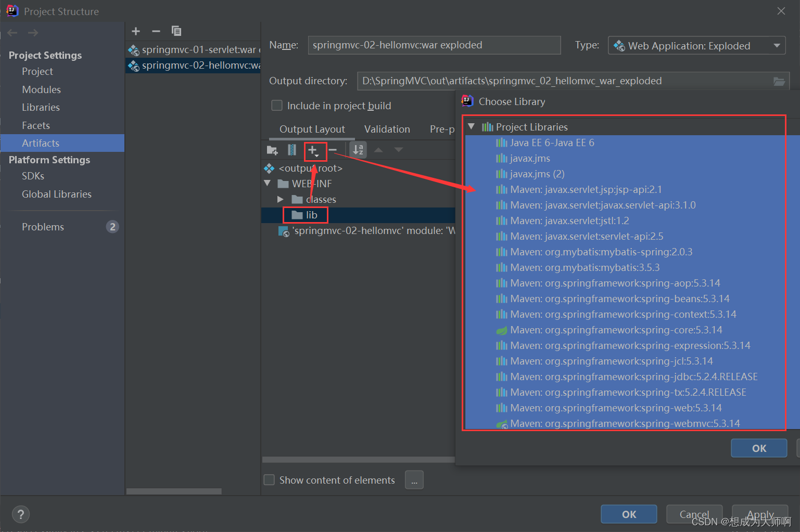Create new directory in output layout
The height and width of the screenshot is (532, 800).
(x=272, y=150)
